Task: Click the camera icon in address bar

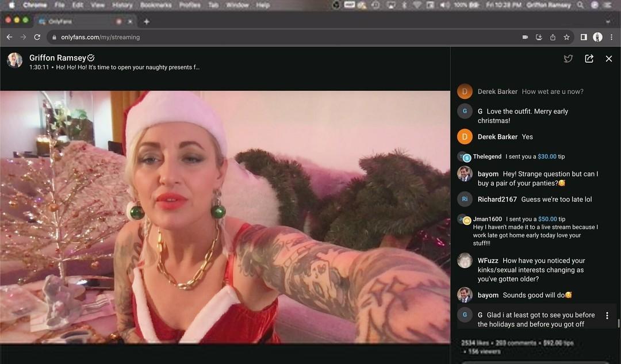Action: tap(525, 37)
